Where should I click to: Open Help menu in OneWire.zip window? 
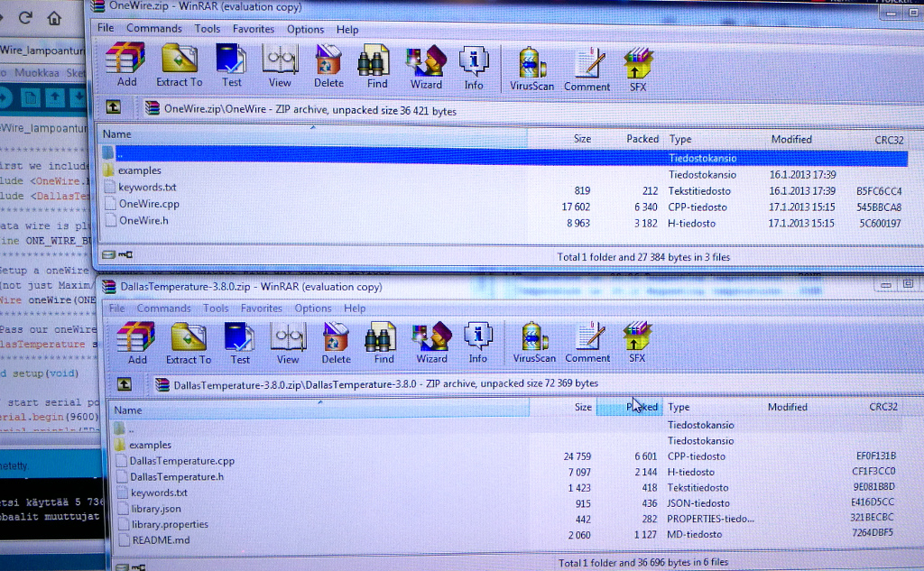[347, 30]
